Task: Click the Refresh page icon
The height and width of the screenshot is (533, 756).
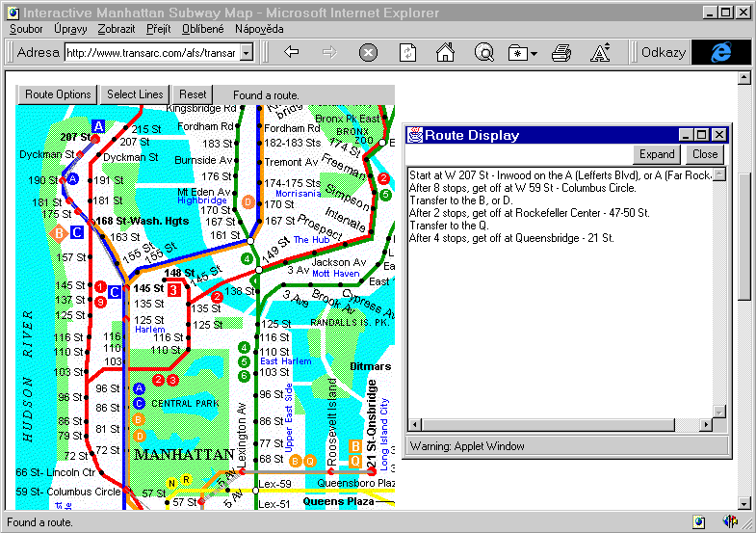Action: [407, 52]
